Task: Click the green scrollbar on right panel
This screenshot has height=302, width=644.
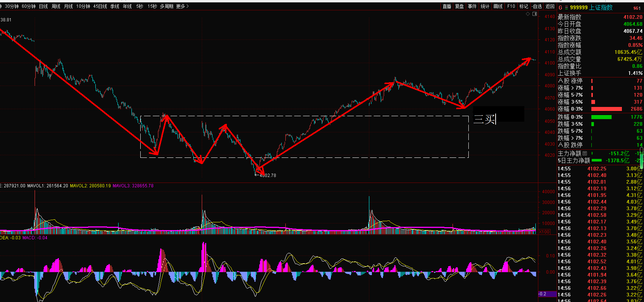Action: click(x=641, y=159)
